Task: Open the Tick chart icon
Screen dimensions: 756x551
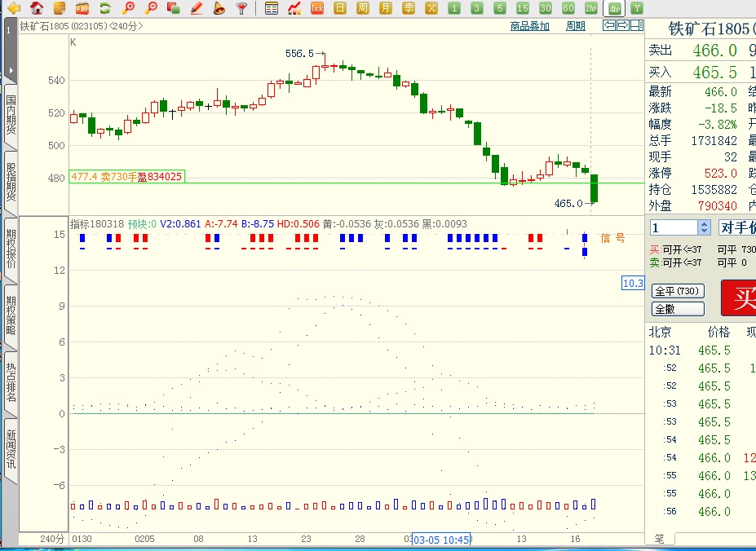Action: (317, 8)
